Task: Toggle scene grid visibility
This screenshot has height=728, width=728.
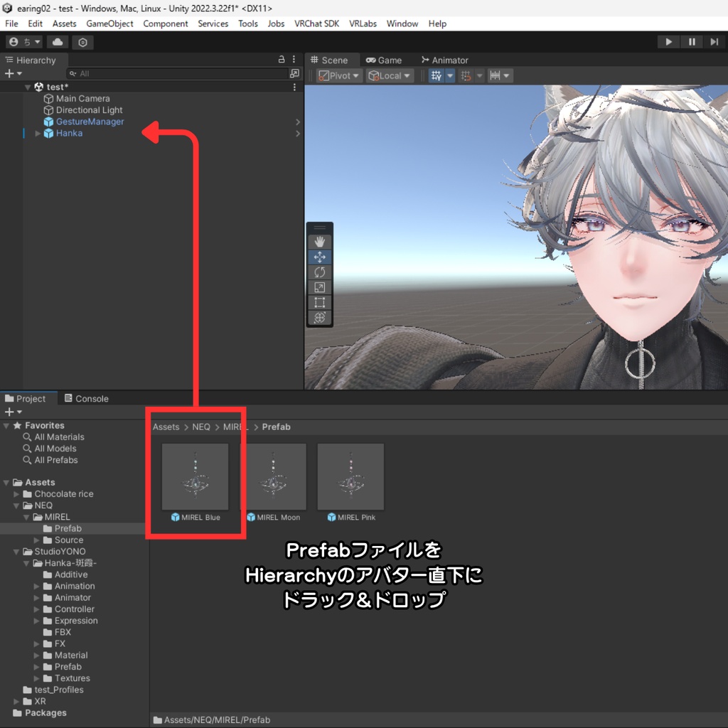Action: 437,75
